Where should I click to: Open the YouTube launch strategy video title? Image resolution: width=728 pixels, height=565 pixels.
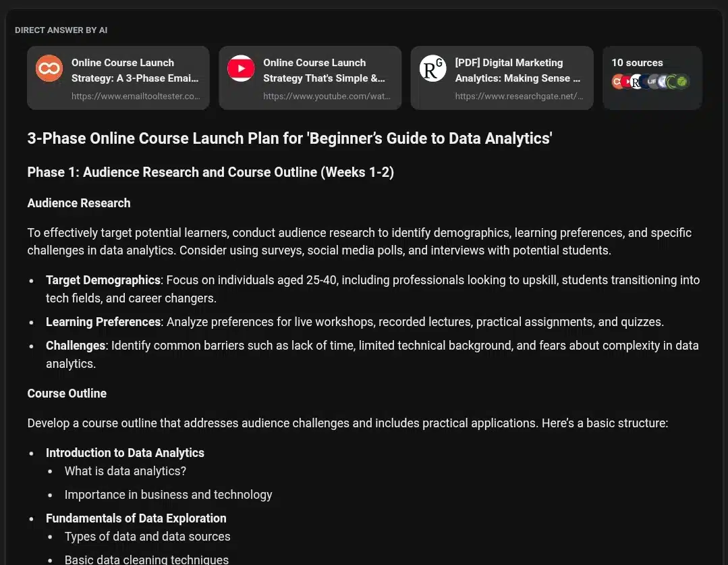[324, 70]
